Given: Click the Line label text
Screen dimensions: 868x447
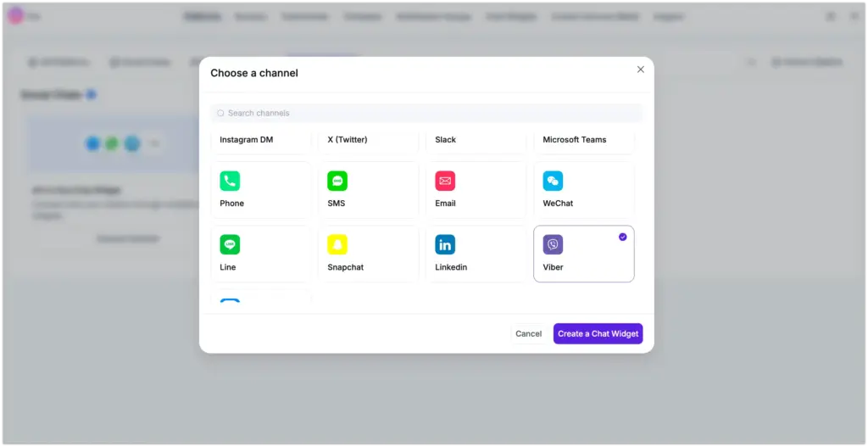Looking at the screenshot, I should point(227,267).
